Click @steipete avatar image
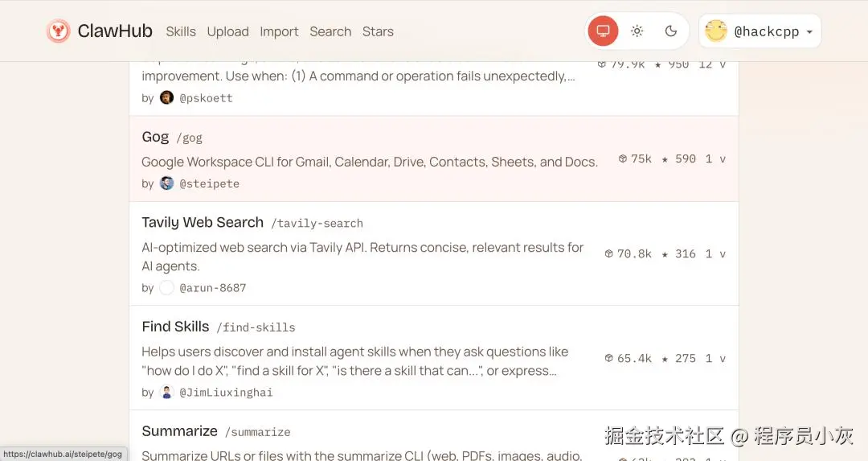The image size is (868, 461). tap(166, 183)
